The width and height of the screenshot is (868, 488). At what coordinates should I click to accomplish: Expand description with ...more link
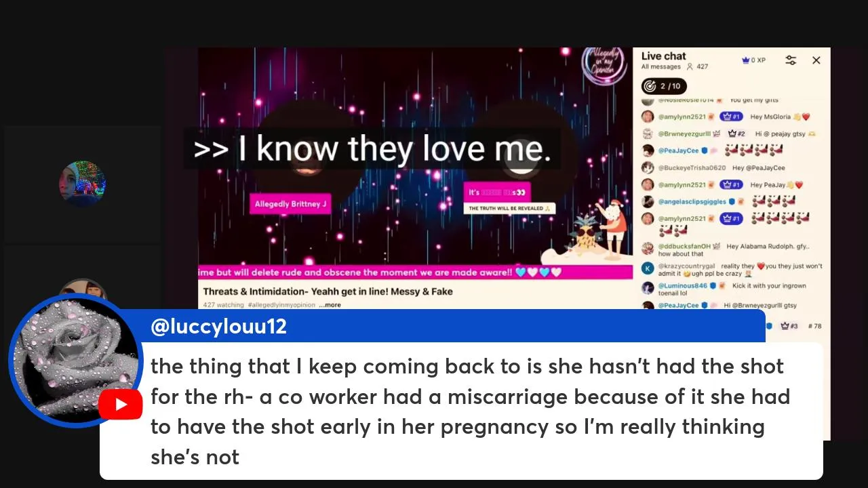coord(330,305)
